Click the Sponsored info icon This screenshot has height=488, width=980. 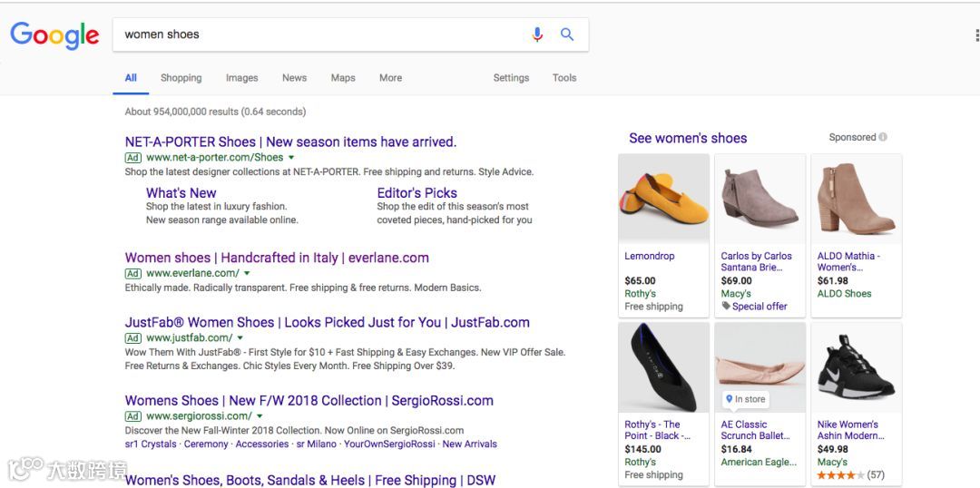pos(883,137)
